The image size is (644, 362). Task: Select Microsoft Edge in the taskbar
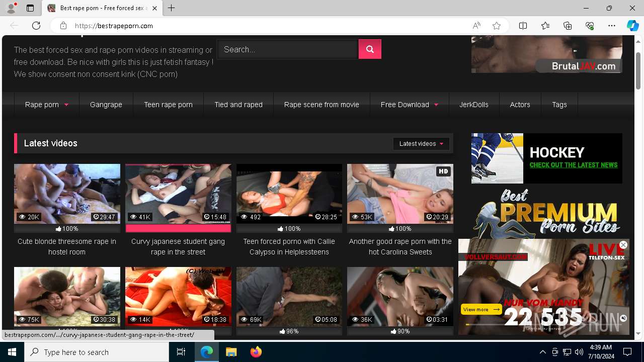(207, 352)
